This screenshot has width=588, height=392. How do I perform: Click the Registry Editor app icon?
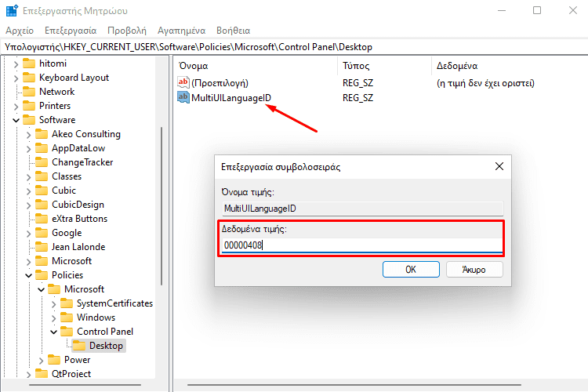click(12, 10)
